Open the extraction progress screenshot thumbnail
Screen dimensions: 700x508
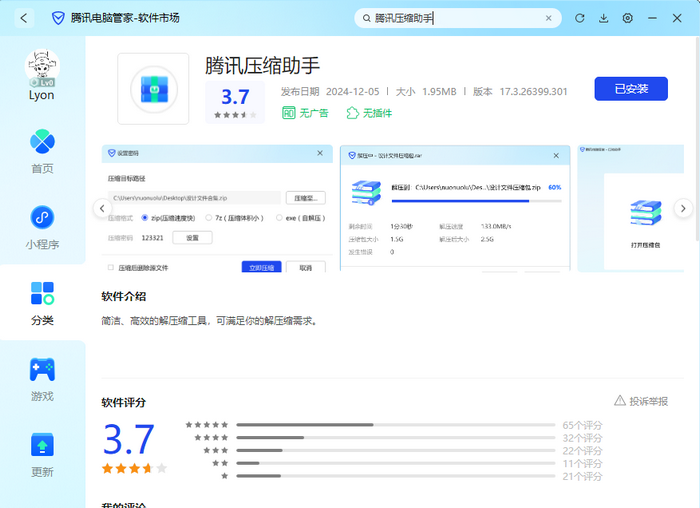[x=455, y=208]
